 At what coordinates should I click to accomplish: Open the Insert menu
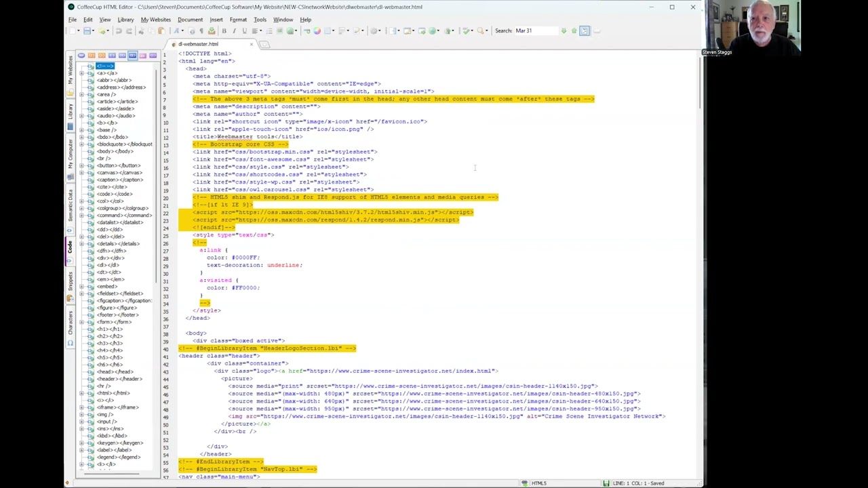tap(216, 20)
